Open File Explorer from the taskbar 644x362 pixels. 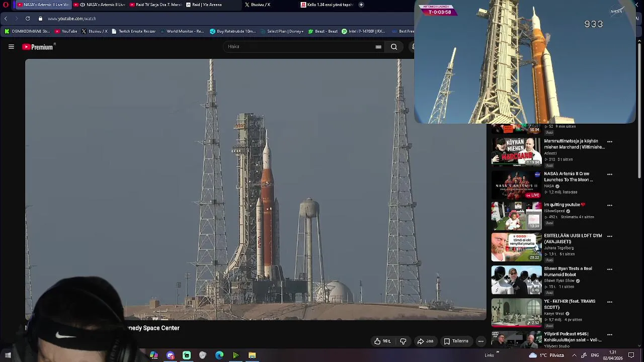coord(252,355)
